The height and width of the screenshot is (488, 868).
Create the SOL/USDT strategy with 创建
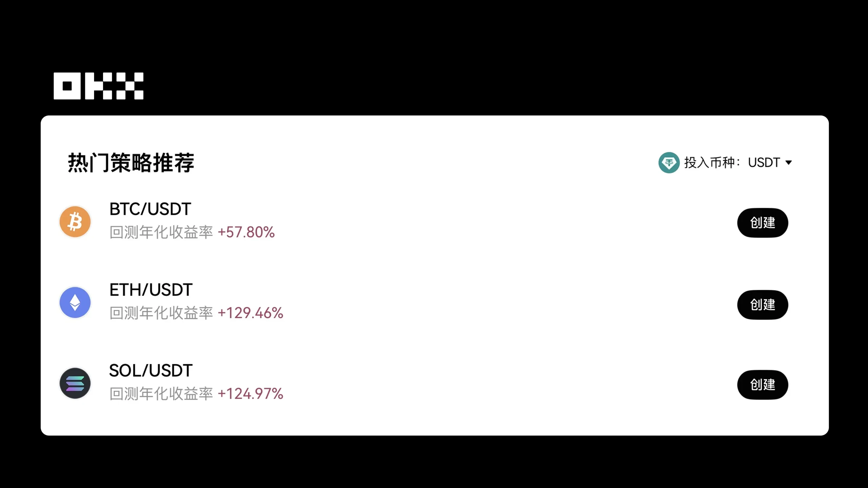(x=762, y=385)
